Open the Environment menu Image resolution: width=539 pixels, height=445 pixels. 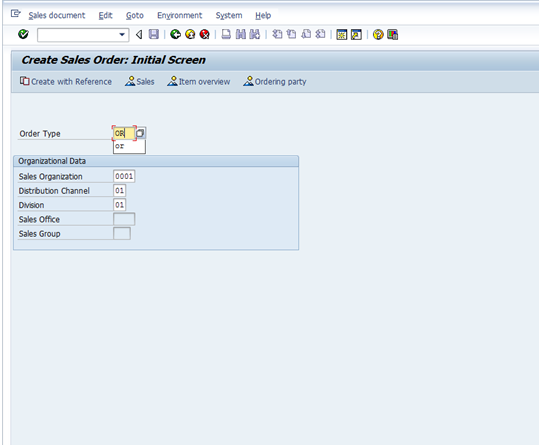[x=179, y=15]
